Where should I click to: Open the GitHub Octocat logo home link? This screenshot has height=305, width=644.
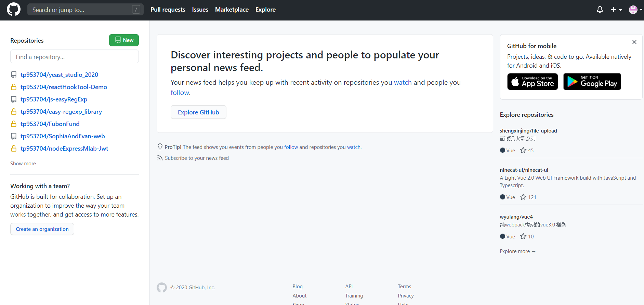coord(14,10)
